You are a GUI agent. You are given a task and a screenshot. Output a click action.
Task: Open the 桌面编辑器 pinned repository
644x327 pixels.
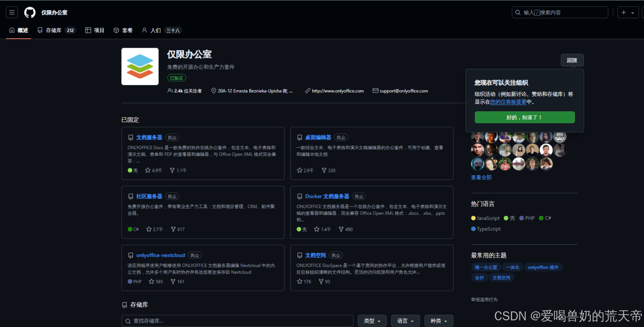[318, 138]
